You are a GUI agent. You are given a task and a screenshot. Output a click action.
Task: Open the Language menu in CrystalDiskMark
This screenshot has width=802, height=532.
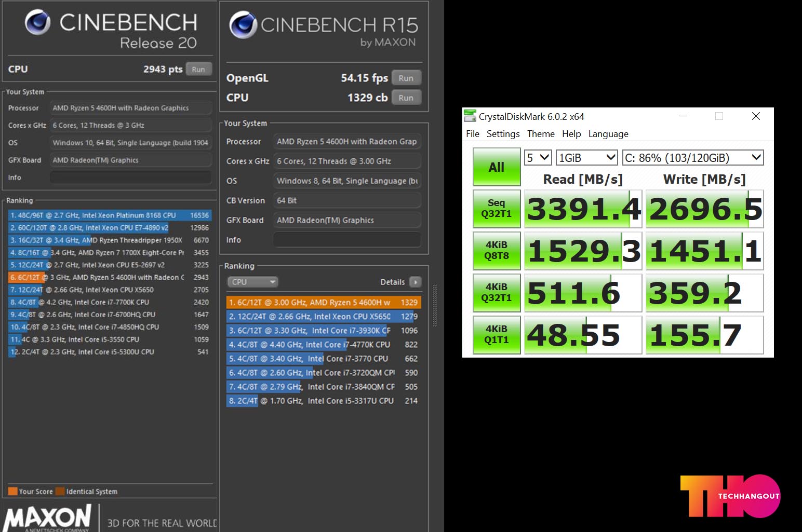pyautogui.click(x=608, y=134)
